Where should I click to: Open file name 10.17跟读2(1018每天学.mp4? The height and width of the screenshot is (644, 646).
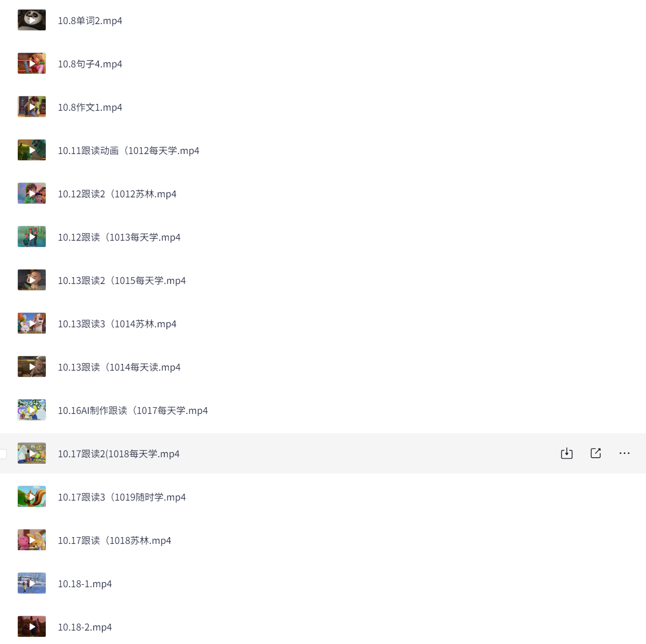(118, 454)
